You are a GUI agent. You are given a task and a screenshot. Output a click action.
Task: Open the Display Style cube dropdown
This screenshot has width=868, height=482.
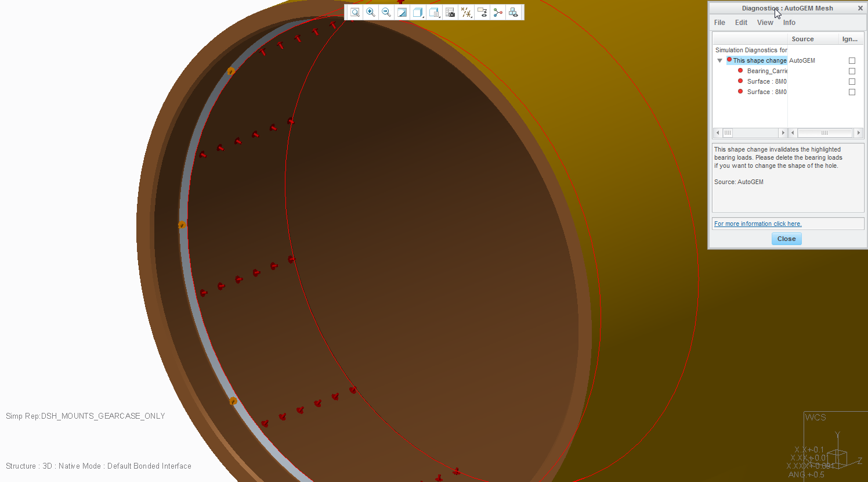pyautogui.click(x=418, y=12)
